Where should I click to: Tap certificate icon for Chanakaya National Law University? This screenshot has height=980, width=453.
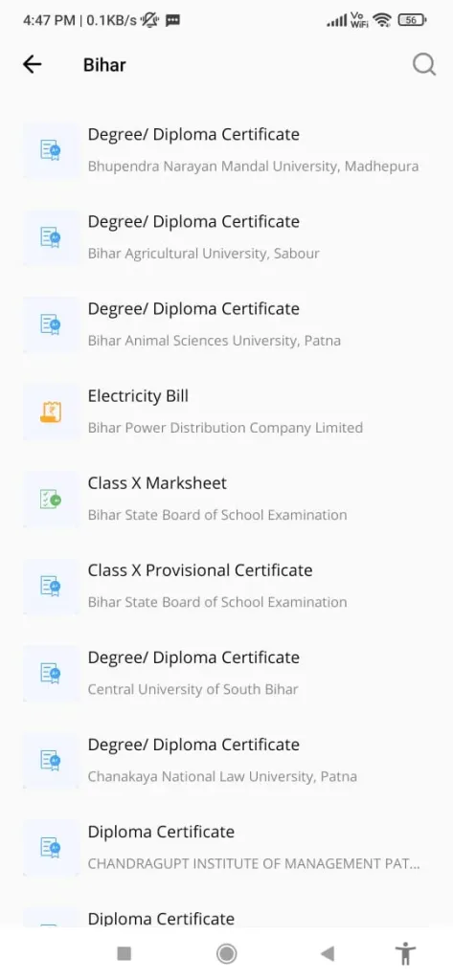pyautogui.click(x=51, y=761)
